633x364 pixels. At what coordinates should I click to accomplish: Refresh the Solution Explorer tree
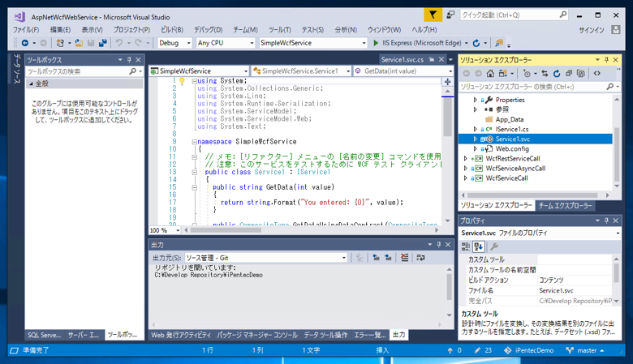click(x=557, y=73)
